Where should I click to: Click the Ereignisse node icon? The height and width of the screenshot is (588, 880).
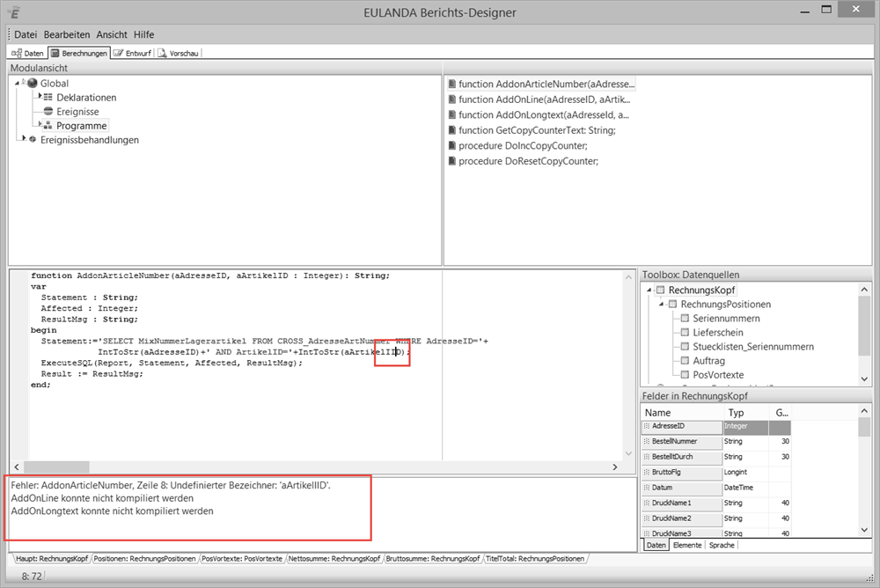48,111
